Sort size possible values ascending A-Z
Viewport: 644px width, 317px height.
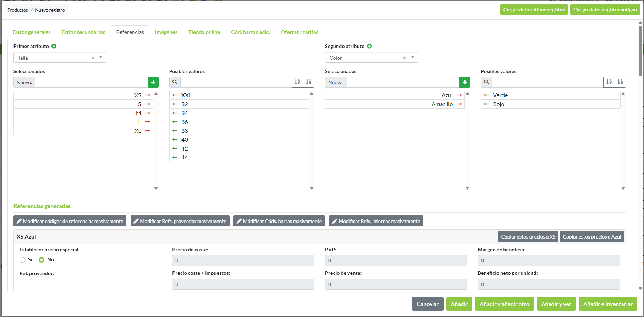pyautogui.click(x=297, y=82)
